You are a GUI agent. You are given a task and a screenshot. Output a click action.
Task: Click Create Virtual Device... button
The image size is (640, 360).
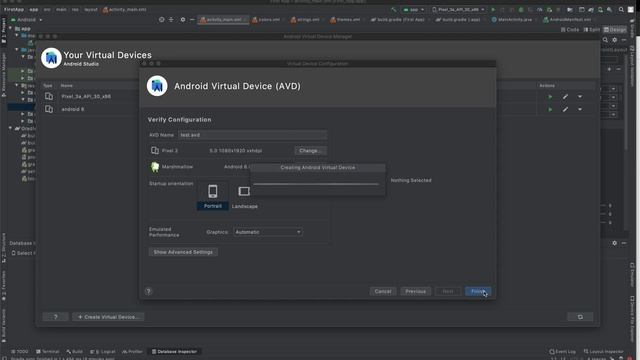pyautogui.click(x=108, y=317)
